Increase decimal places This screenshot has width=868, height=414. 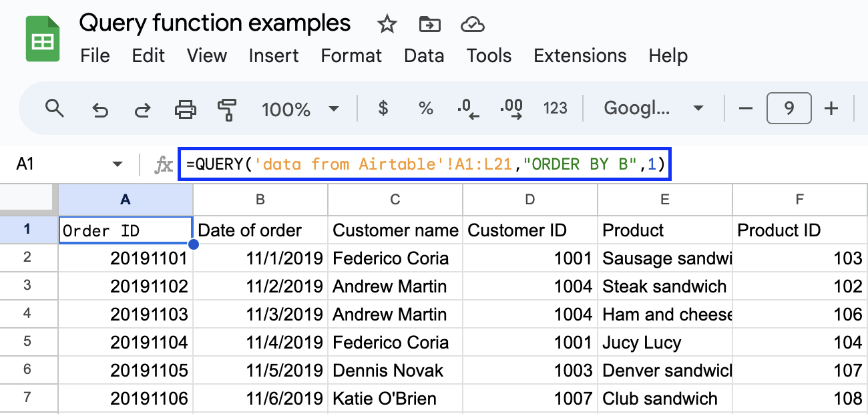(x=511, y=109)
